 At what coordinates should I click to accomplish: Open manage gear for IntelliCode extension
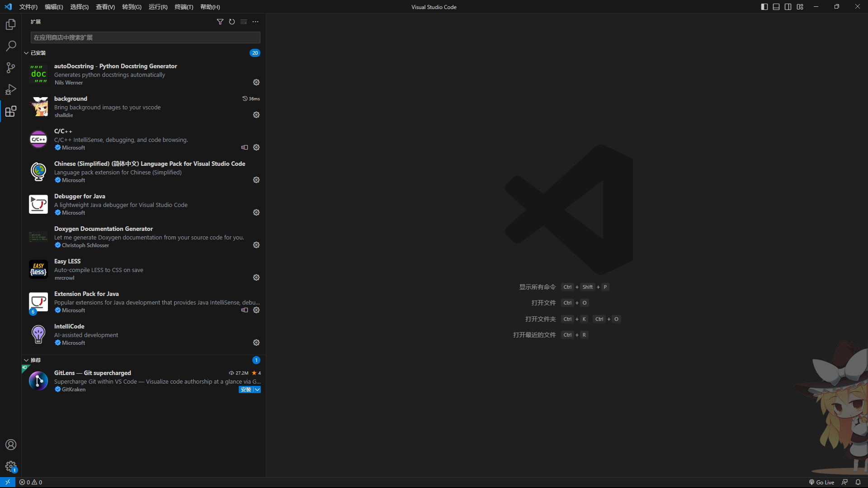(256, 343)
